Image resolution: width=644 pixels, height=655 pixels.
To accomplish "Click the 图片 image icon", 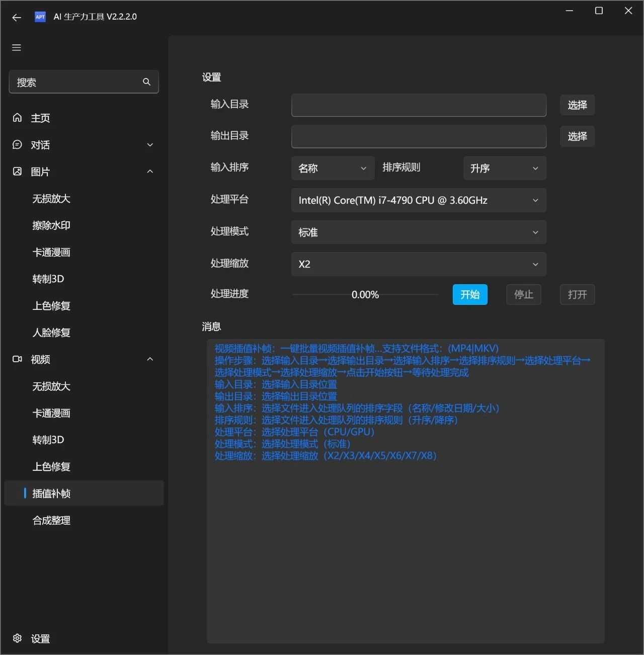I will coord(18,172).
